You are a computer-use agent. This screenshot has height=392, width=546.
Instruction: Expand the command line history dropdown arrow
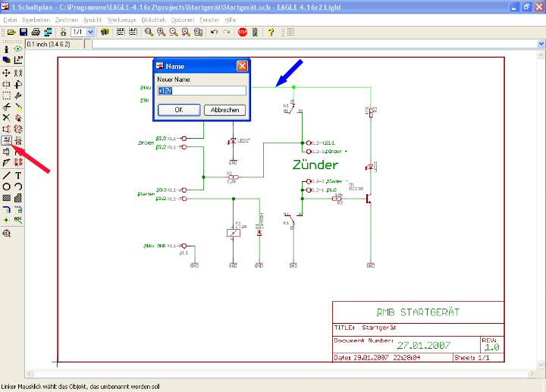[539, 44]
